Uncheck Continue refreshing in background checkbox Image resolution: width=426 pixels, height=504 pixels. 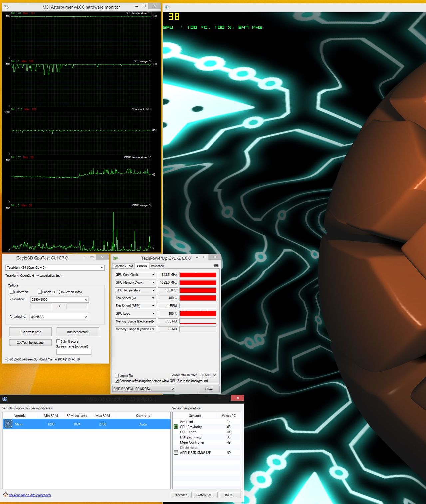[x=117, y=381]
